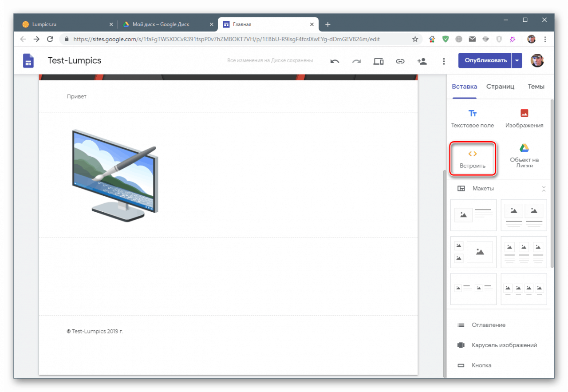Open the Вставка panel tab

tap(464, 87)
